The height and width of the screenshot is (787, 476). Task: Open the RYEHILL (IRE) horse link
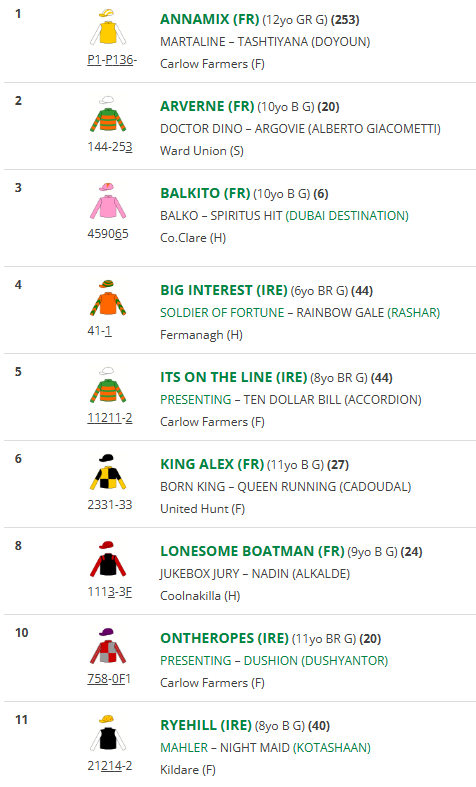coord(206,725)
